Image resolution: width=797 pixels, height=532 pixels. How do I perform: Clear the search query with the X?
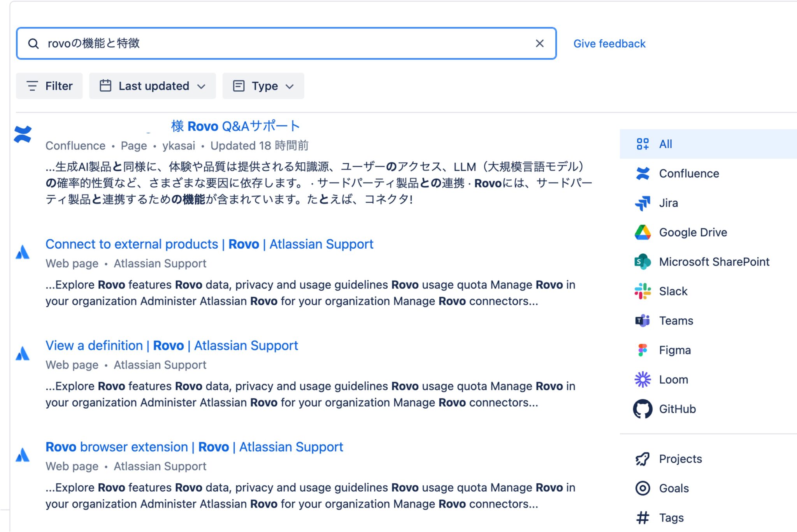coord(540,43)
